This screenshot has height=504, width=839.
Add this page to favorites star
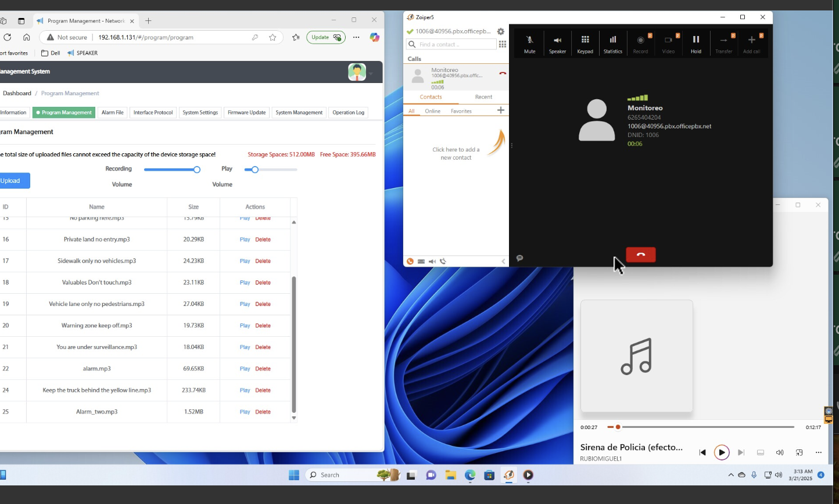tap(273, 37)
